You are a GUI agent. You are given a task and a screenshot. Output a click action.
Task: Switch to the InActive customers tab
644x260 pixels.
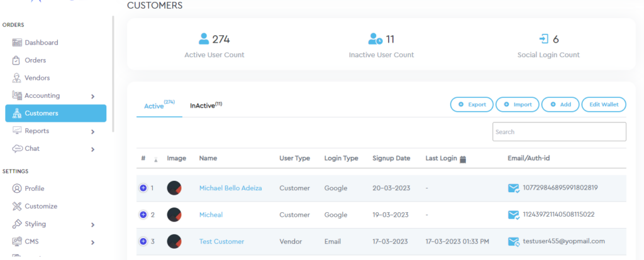click(205, 106)
